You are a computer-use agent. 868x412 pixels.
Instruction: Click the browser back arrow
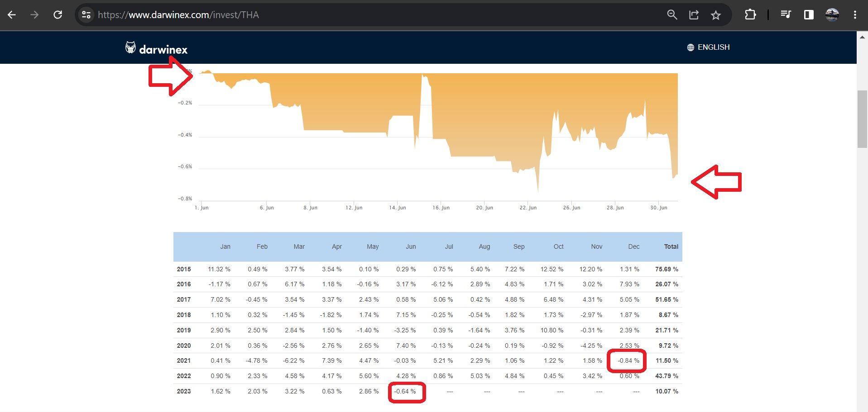(12, 15)
